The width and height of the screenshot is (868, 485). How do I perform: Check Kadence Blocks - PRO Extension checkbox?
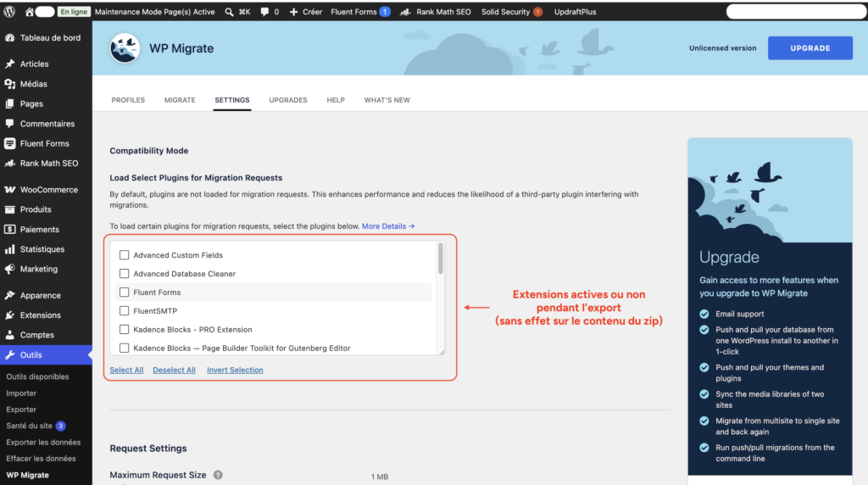pyautogui.click(x=124, y=330)
